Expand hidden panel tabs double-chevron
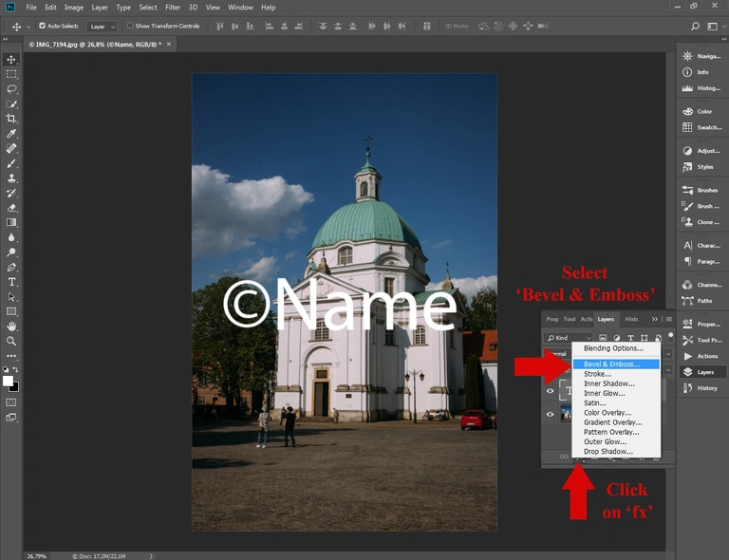 [x=655, y=319]
